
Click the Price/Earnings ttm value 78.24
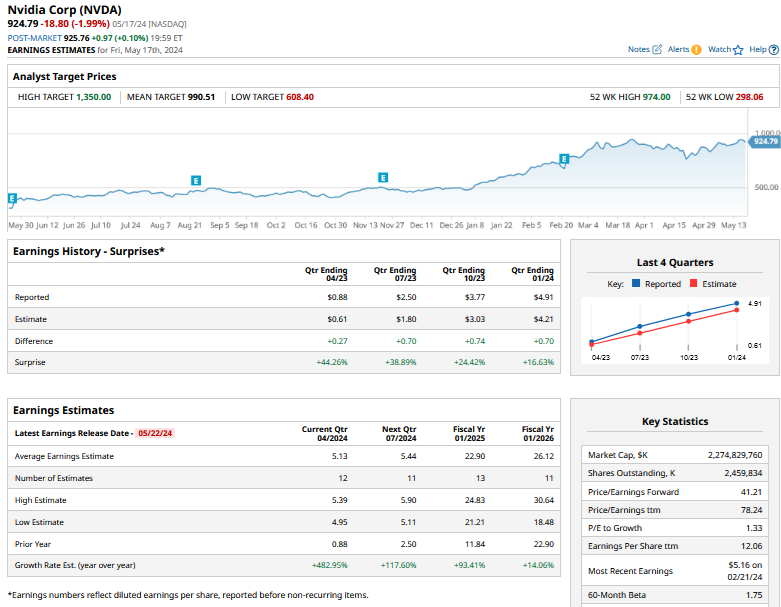752,510
